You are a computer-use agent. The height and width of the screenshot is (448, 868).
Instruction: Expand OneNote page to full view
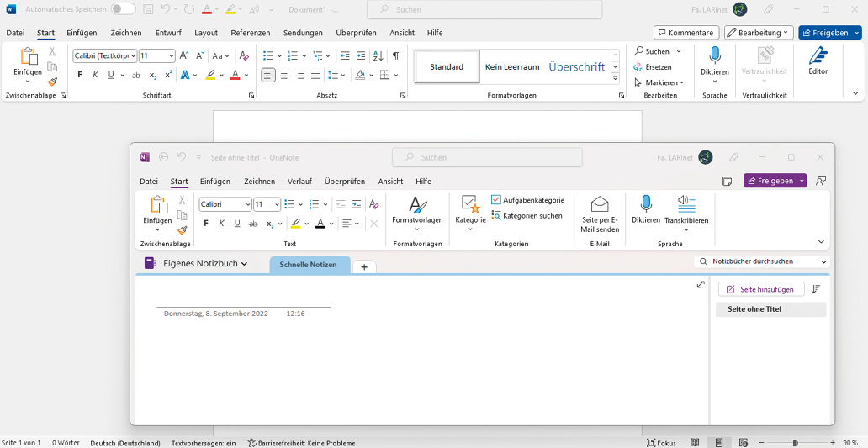pos(701,284)
